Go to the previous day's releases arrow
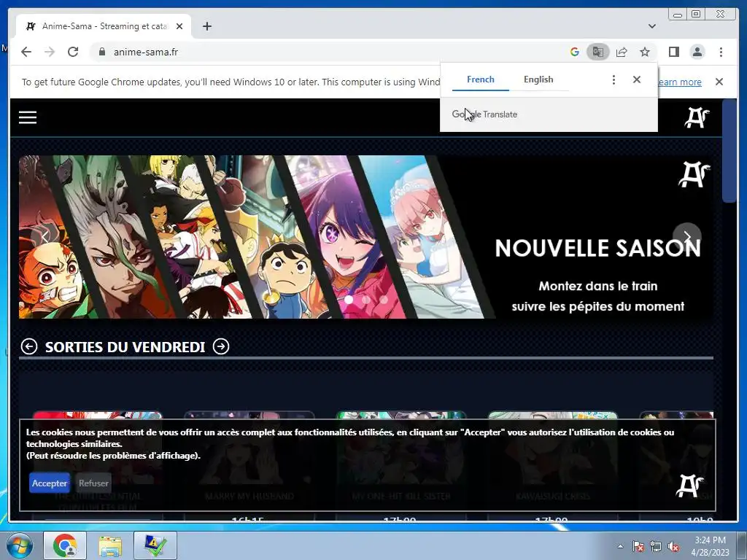Image resolution: width=747 pixels, height=560 pixels. [x=29, y=346]
